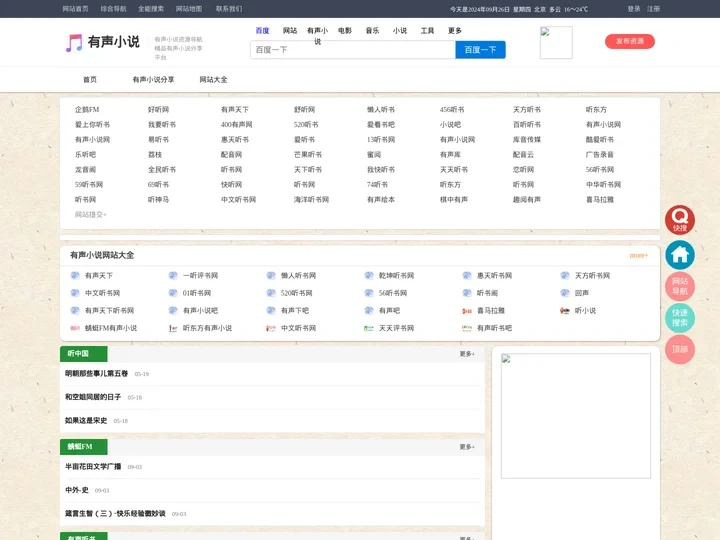The image size is (720, 540).
Task: Open the 更多 search tab
Action: 455,30
